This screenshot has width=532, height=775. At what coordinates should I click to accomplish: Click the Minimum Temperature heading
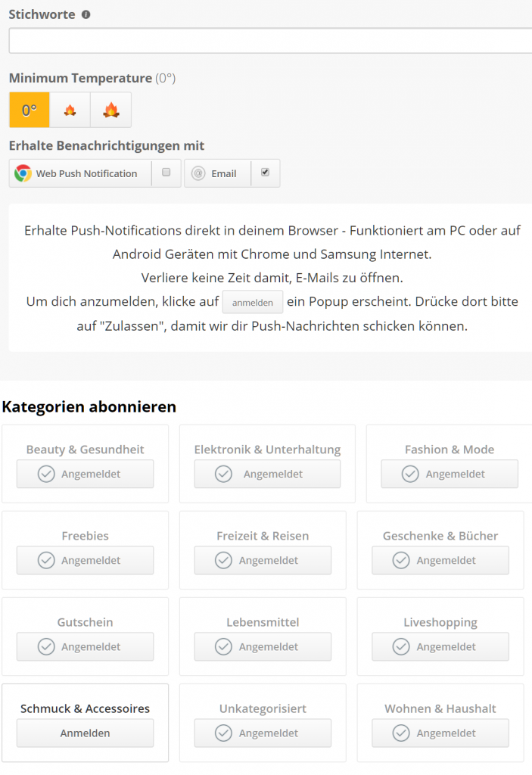pos(80,78)
